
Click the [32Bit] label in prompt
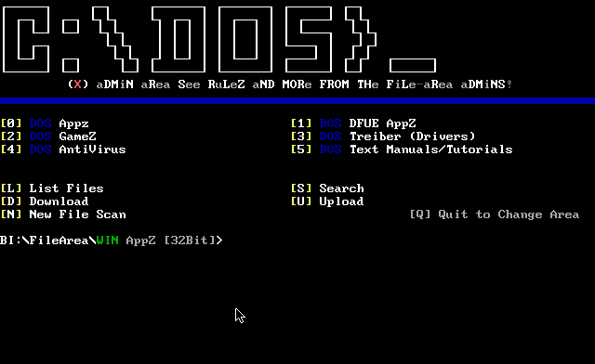[190, 240]
